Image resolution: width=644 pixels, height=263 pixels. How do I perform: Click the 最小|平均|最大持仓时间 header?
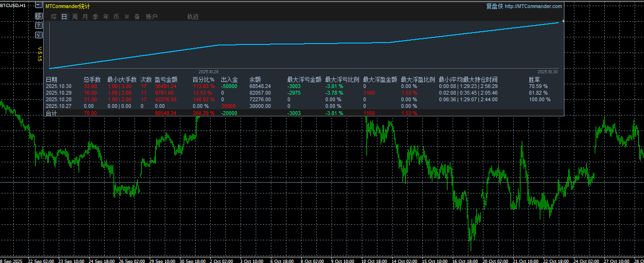click(x=468, y=79)
